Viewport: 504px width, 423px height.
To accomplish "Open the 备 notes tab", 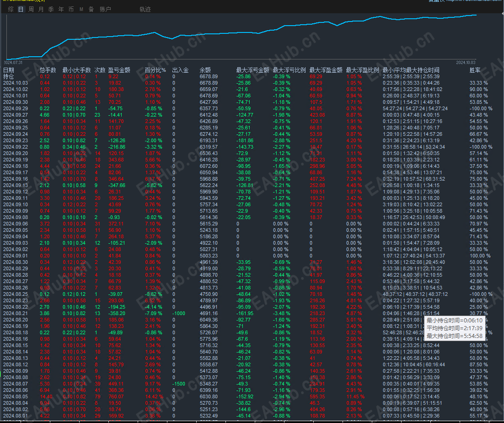I will [x=91, y=9].
